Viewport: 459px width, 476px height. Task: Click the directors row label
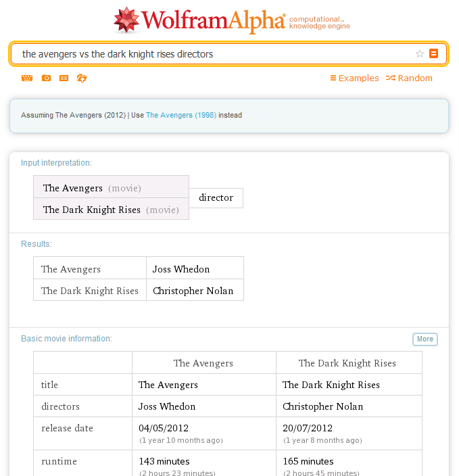point(60,406)
